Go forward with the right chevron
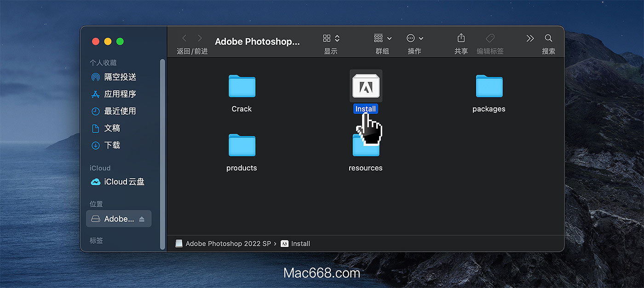Screen dimensions: 644x288 (200, 38)
